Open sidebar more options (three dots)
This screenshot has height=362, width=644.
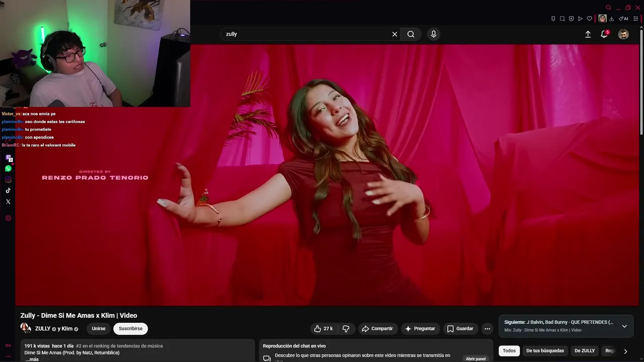tap(8, 356)
